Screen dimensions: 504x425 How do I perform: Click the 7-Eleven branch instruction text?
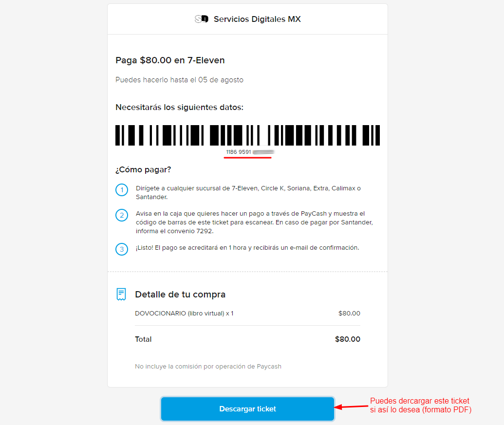coord(248,192)
